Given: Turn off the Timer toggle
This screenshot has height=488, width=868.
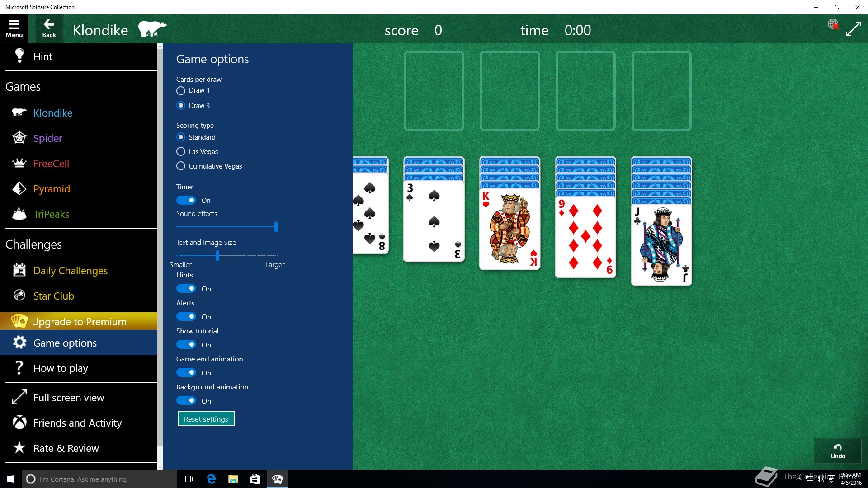Looking at the screenshot, I should pos(186,200).
